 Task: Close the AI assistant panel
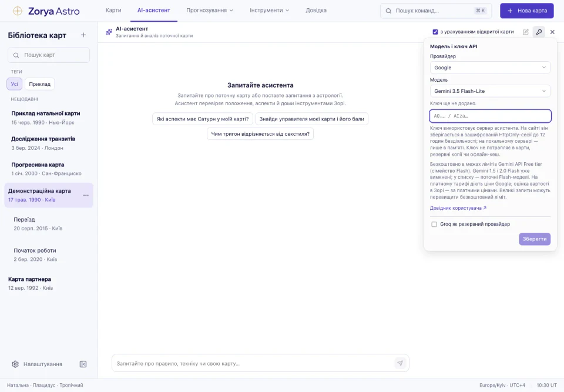[552, 32]
